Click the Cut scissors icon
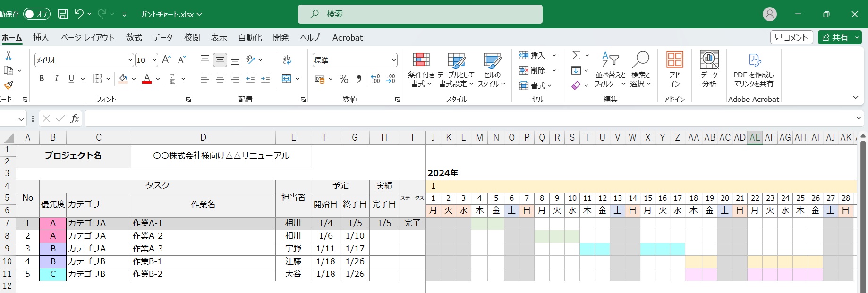The image size is (868, 293). pos(9,56)
